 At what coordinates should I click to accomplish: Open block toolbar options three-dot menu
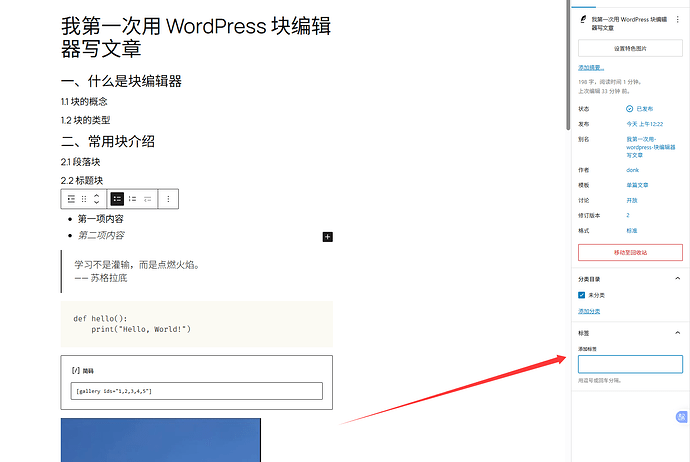pos(168,199)
